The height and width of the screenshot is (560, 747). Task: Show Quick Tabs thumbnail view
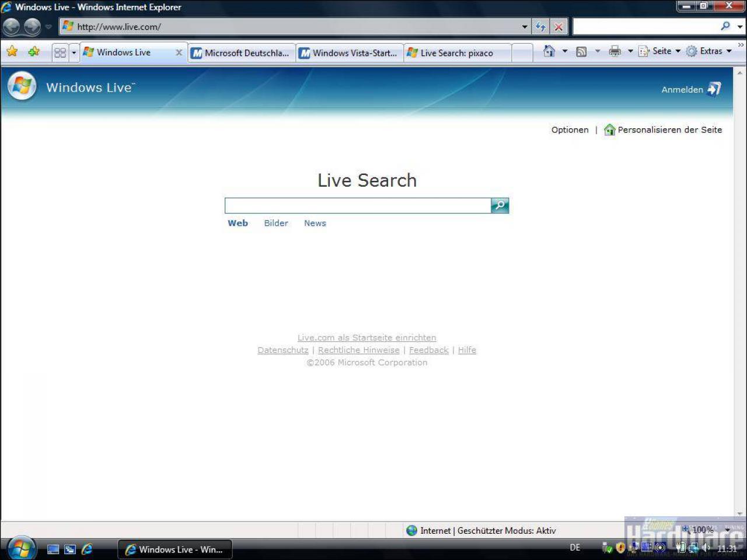pyautogui.click(x=60, y=52)
